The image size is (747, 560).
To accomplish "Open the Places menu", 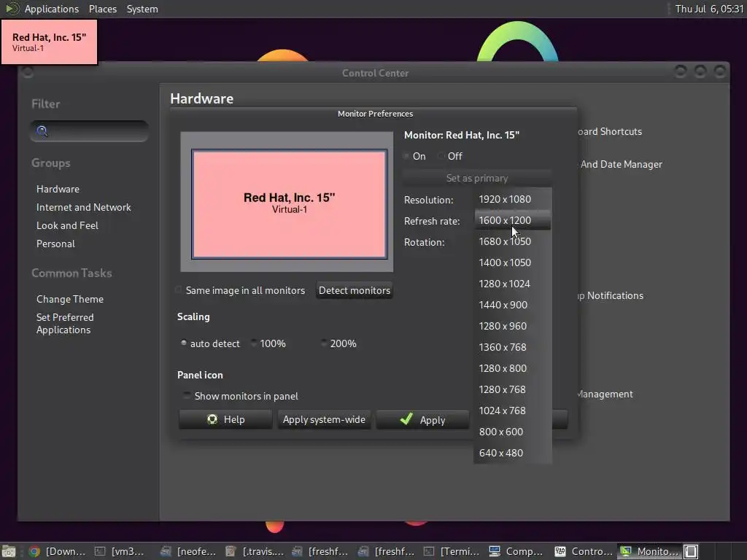I will coord(102,9).
